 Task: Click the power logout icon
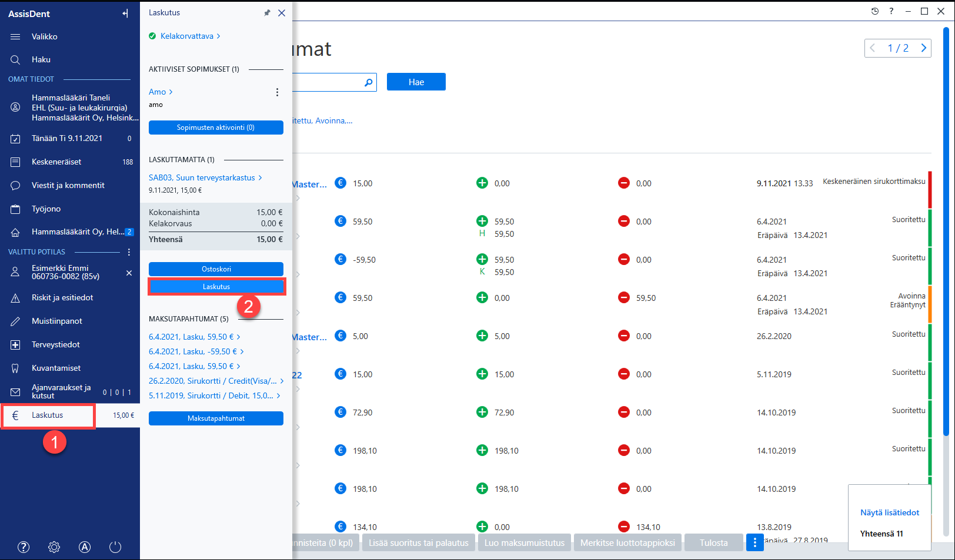(x=115, y=547)
